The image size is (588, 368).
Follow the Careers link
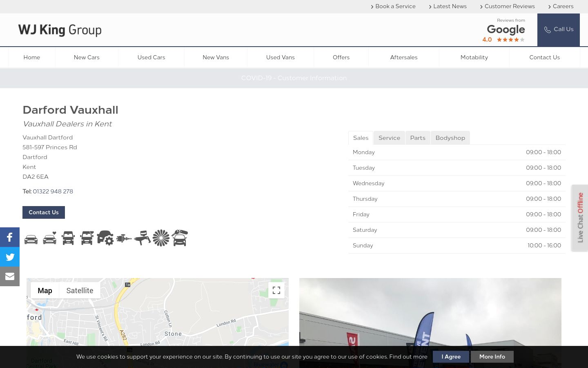coord(561,6)
